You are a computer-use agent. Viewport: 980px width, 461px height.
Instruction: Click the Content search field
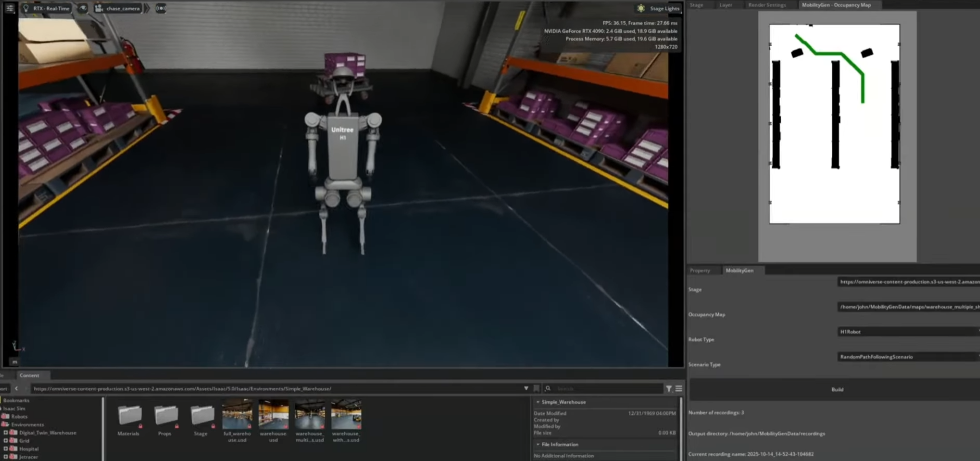coord(608,389)
